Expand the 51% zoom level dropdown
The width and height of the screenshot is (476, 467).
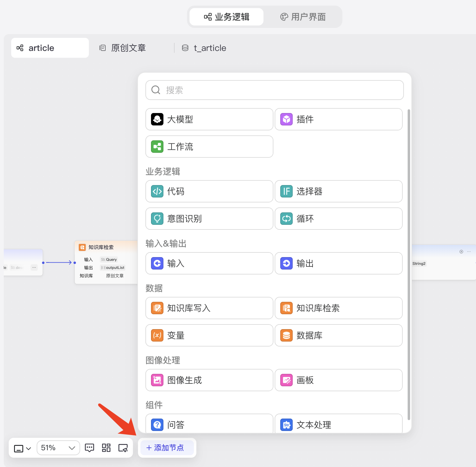click(x=58, y=448)
